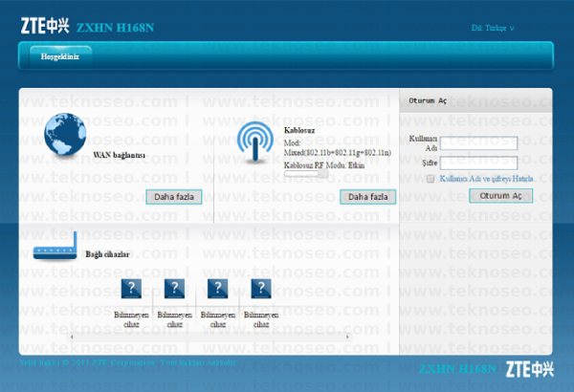The width and height of the screenshot is (574, 392).
Task: Click the ZTE logo in the header
Action: (x=45, y=26)
